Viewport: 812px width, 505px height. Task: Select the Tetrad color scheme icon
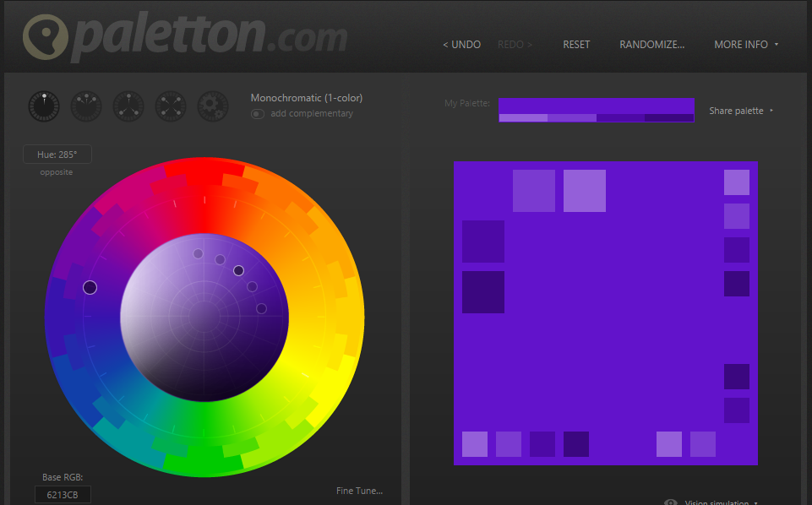(171, 106)
